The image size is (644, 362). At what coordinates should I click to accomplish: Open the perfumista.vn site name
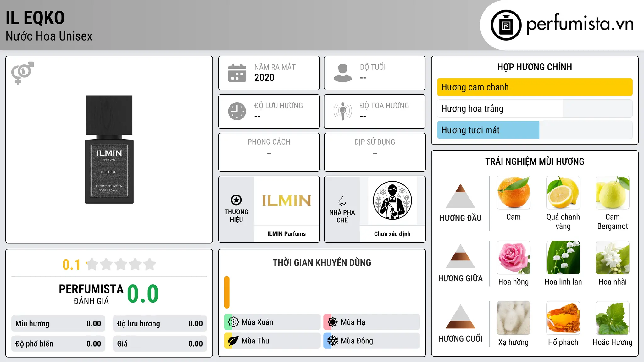(x=580, y=24)
